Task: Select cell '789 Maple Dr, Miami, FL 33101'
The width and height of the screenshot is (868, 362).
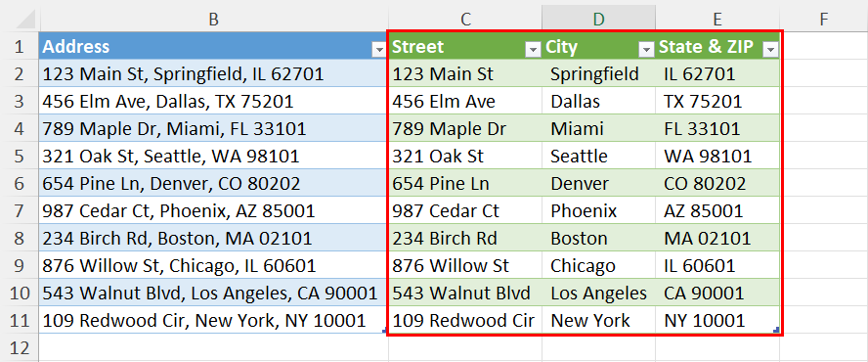Action: [x=214, y=128]
